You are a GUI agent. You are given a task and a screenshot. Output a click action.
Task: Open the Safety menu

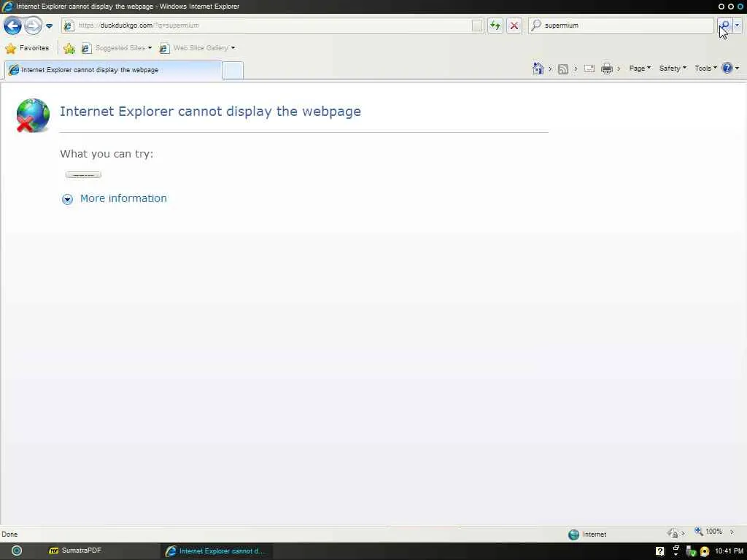pyautogui.click(x=673, y=69)
